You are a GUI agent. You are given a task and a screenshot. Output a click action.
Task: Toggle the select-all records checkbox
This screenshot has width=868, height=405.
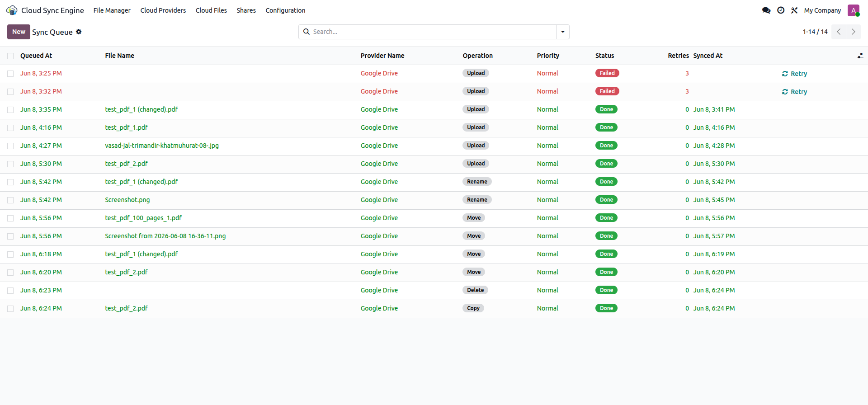click(x=10, y=56)
